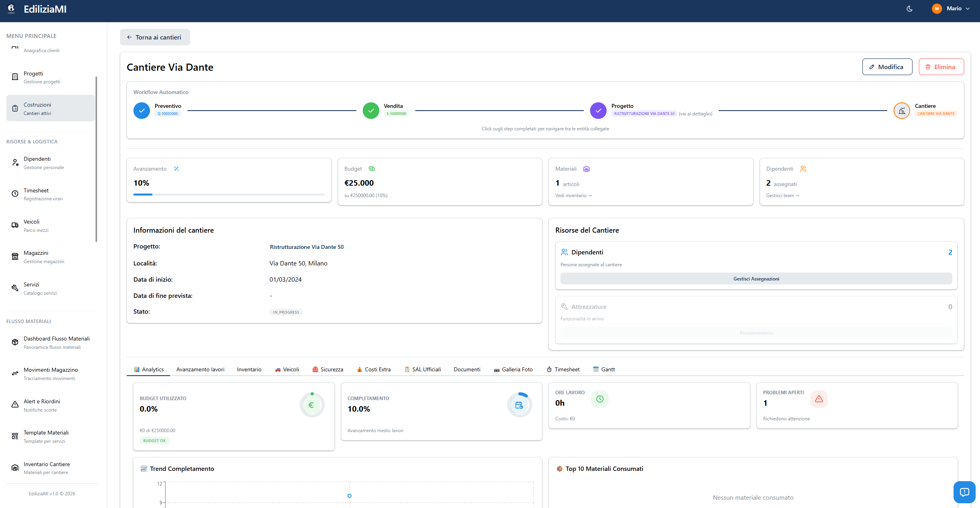The height and width of the screenshot is (508, 980).
Task: Click the purple Progetto step icon
Action: (598, 111)
